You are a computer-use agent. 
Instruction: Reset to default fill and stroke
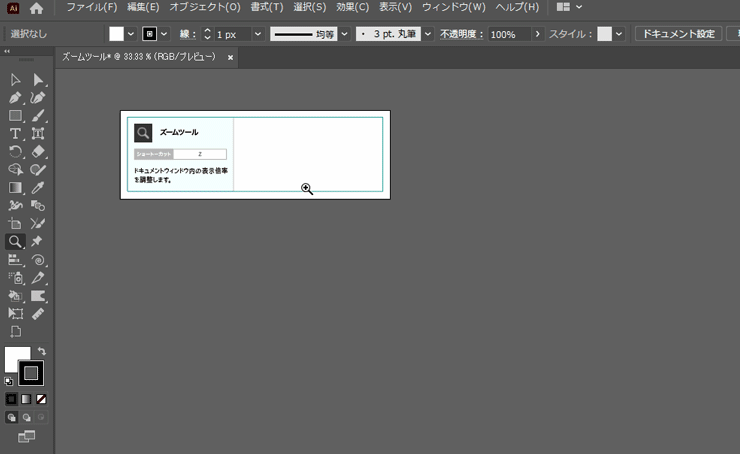coord(9,381)
